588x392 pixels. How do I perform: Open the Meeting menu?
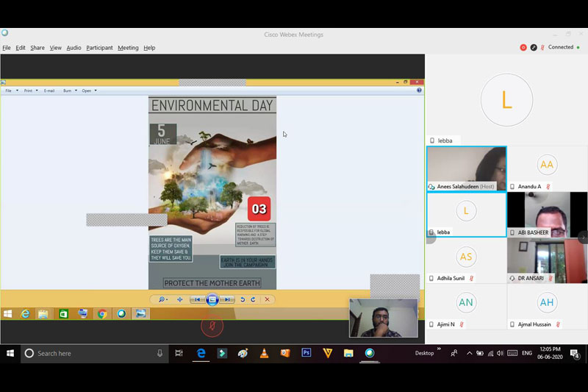click(x=128, y=48)
